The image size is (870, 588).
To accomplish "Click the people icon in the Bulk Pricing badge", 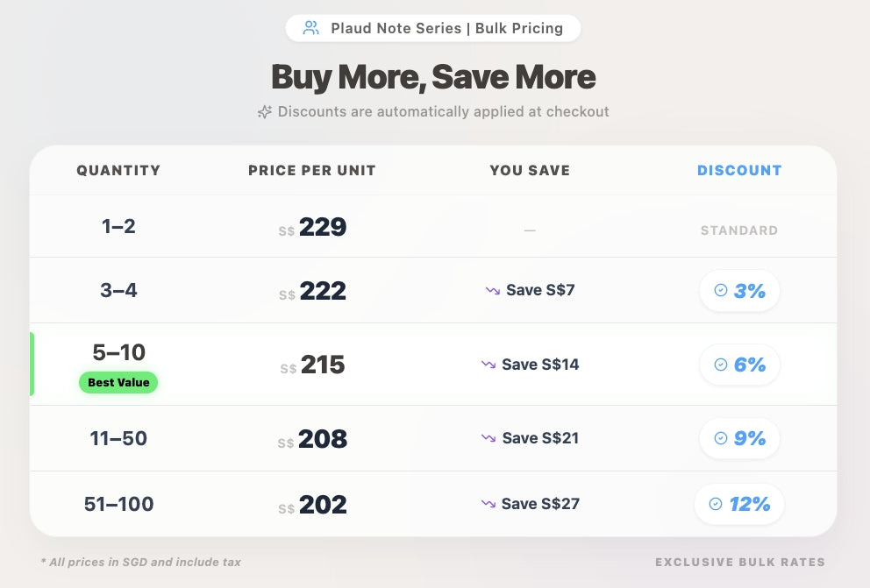I will [310, 28].
